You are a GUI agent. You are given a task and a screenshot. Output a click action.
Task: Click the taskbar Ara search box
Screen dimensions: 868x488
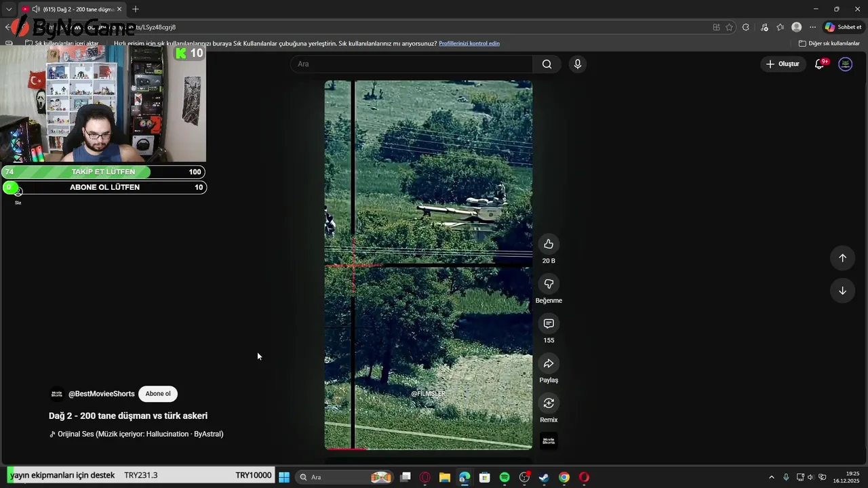345,477
